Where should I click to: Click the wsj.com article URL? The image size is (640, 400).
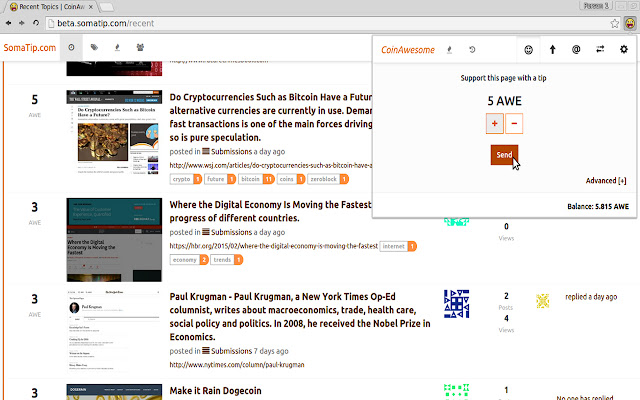[x=271, y=165]
